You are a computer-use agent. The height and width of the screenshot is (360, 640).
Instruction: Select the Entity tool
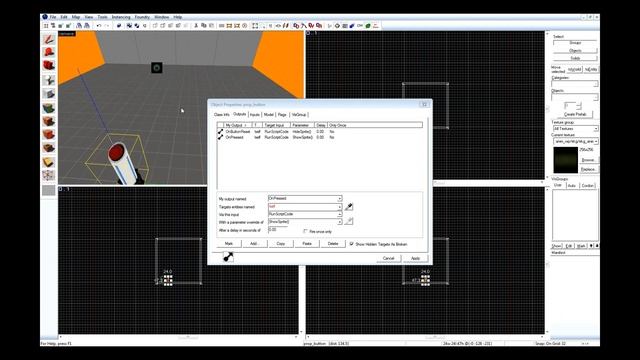click(49, 80)
